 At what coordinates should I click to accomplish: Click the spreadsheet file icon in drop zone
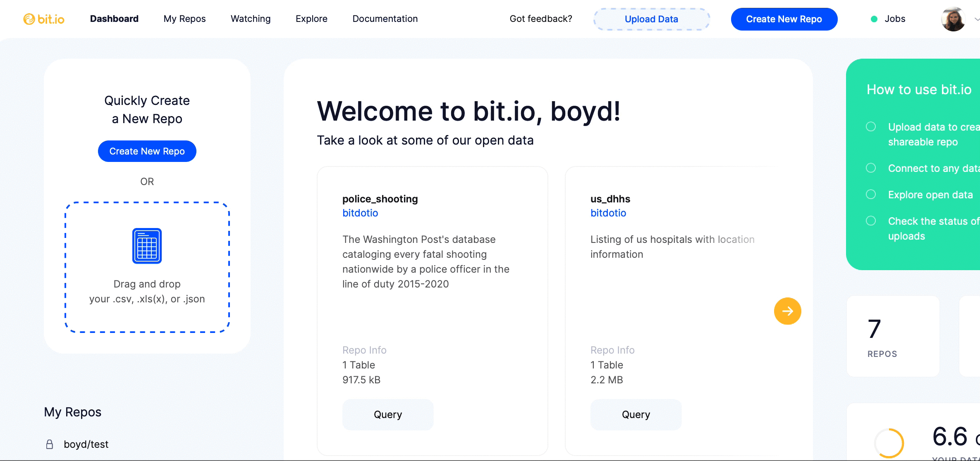tap(147, 246)
